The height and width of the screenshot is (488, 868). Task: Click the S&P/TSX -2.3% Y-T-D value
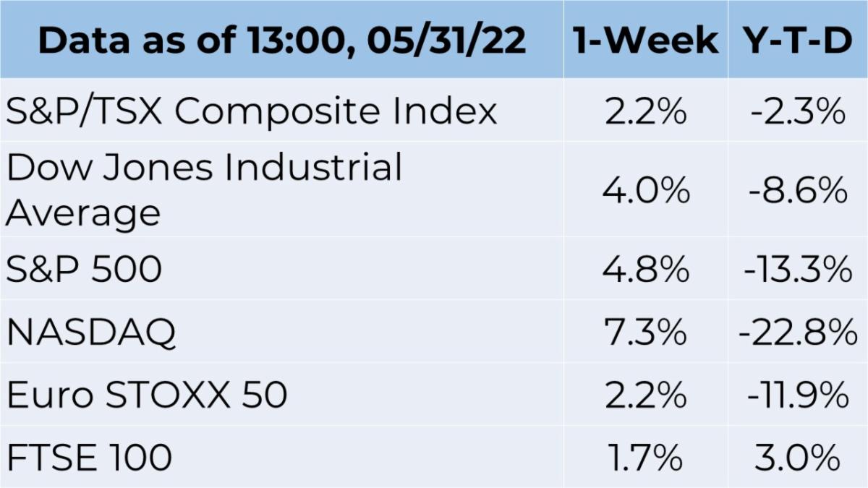point(798,112)
